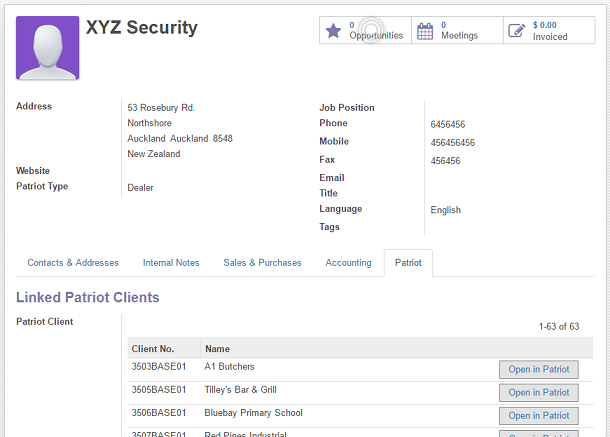Click client number 3505BASE01
The height and width of the screenshot is (437, 610).
pos(159,390)
